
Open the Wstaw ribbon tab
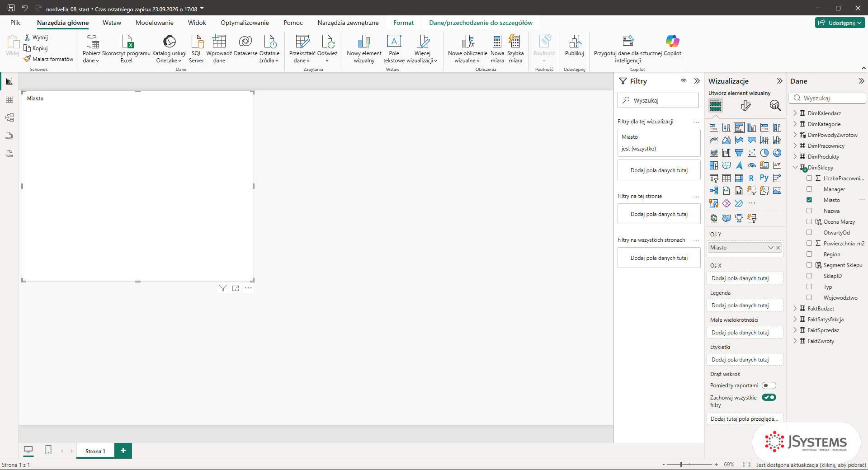(112, 23)
